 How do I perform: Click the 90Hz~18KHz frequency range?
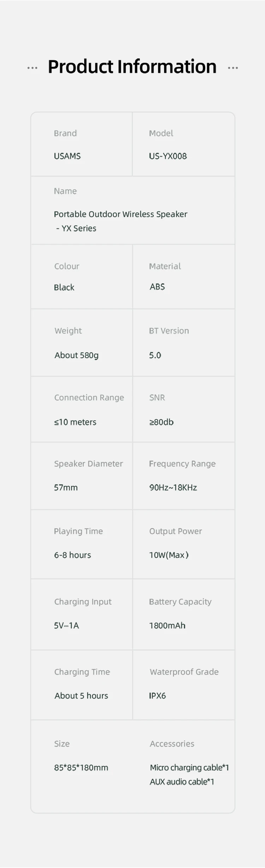coord(173,487)
